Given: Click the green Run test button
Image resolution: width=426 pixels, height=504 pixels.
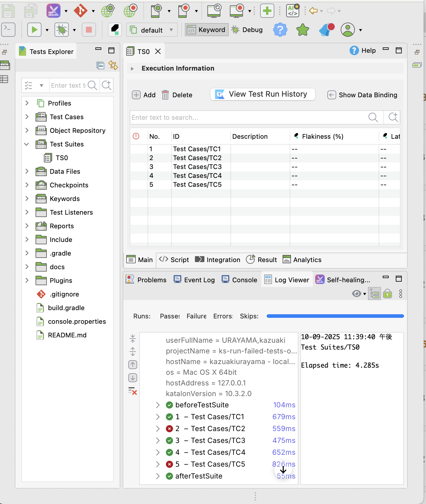Looking at the screenshot, I should pyautogui.click(x=34, y=30).
